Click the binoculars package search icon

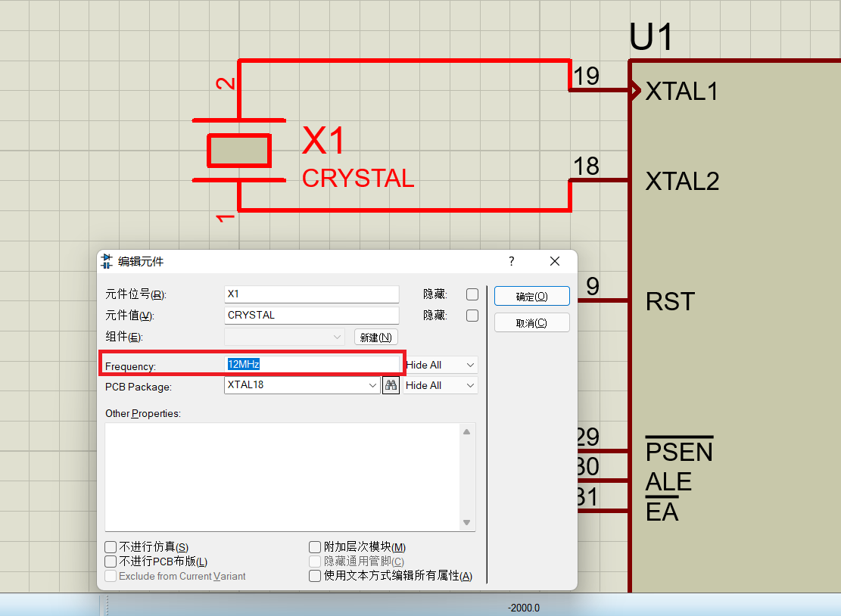391,385
